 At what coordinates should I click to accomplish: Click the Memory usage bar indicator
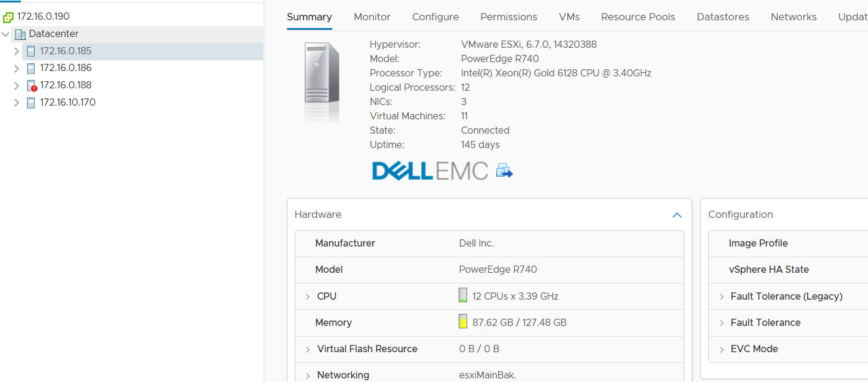(x=462, y=322)
